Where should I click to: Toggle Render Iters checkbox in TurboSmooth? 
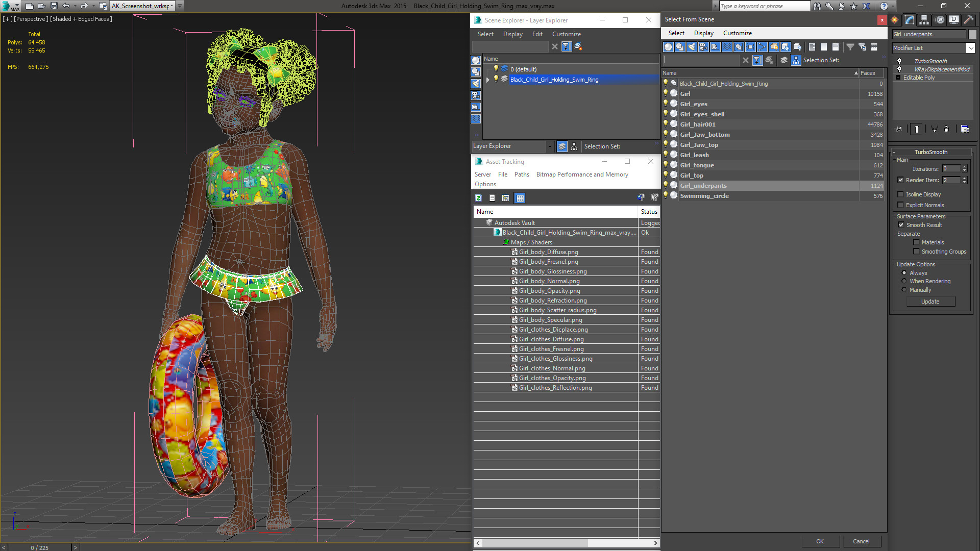pyautogui.click(x=900, y=180)
